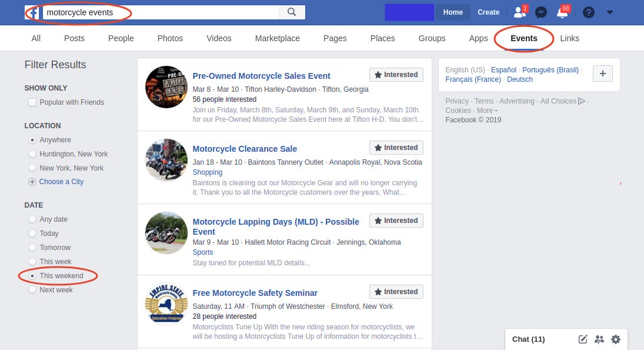Open Pre-Owned Motorcycle Sales Event link

point(262,76)
